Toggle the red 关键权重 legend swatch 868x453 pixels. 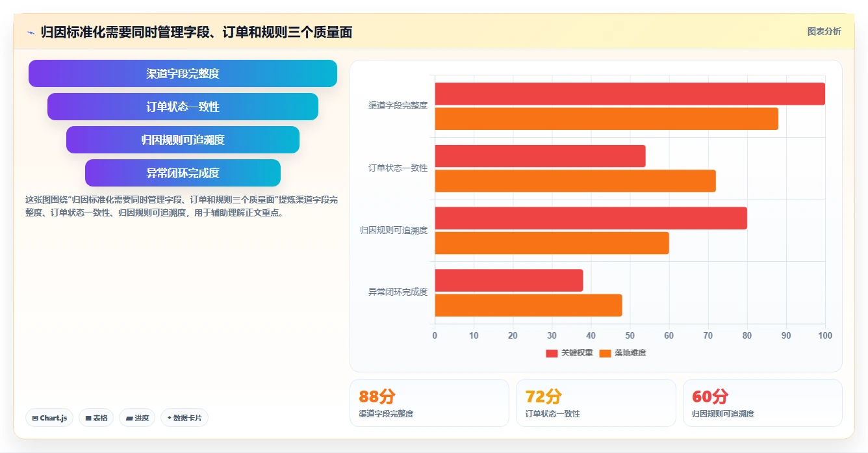pos(552,353)
